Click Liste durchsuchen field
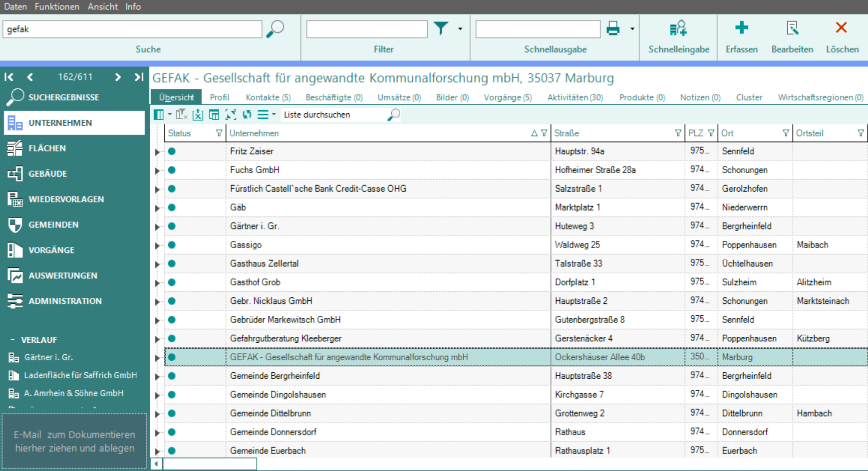Screen dimensions: 868x471 [333, 115]
